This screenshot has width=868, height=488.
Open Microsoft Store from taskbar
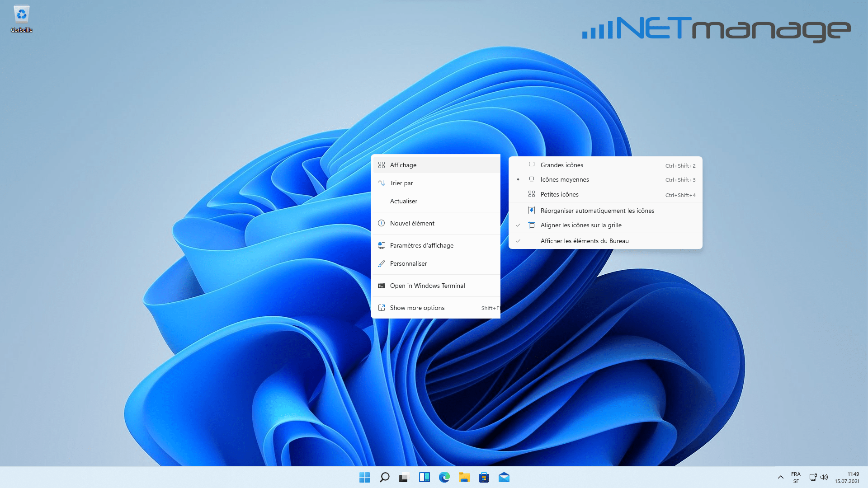(x=484, y=477)
